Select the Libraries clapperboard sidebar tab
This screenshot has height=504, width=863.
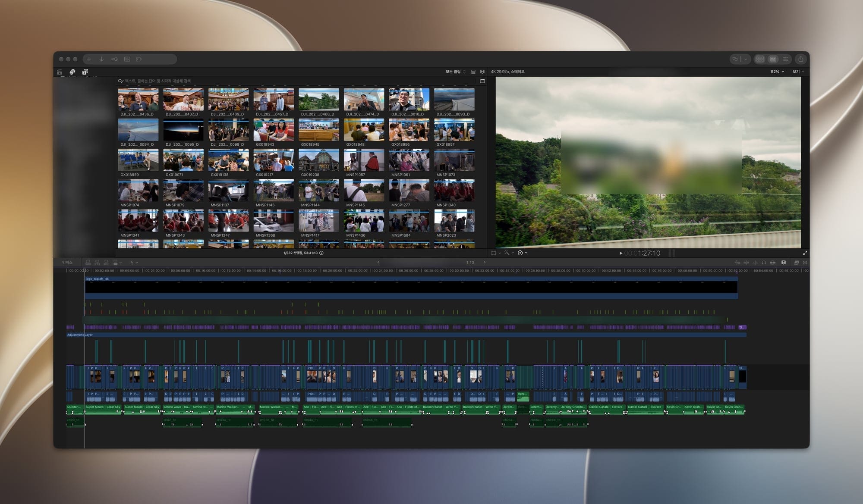(60, 72)
